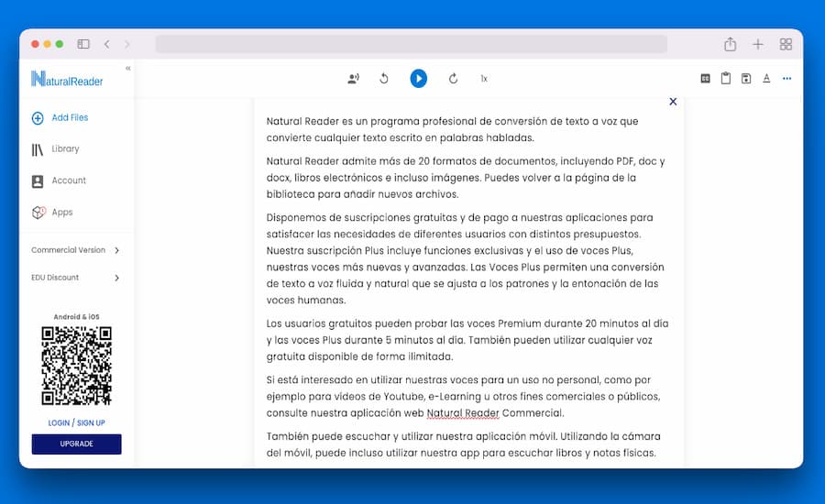
Task: Click the Apps cube icon
Action: (x=38, y=213)
